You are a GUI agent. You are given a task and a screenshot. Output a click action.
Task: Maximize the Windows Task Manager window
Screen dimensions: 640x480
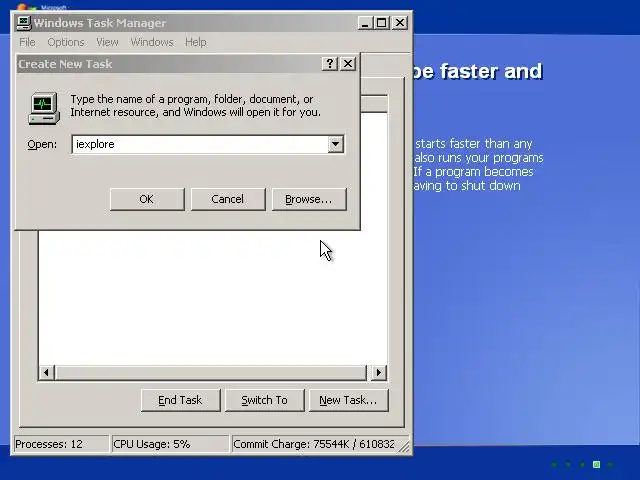tap(382, 23)
